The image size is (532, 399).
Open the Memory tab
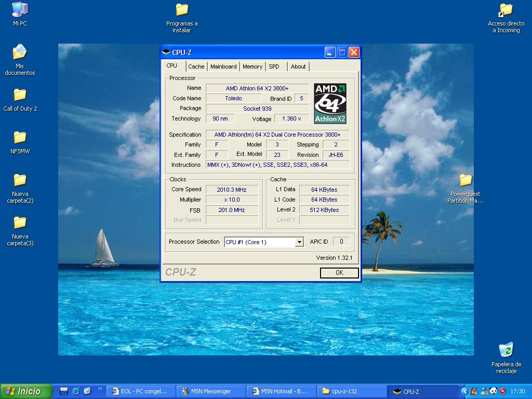pyautogui.click(x=252, y=66)
